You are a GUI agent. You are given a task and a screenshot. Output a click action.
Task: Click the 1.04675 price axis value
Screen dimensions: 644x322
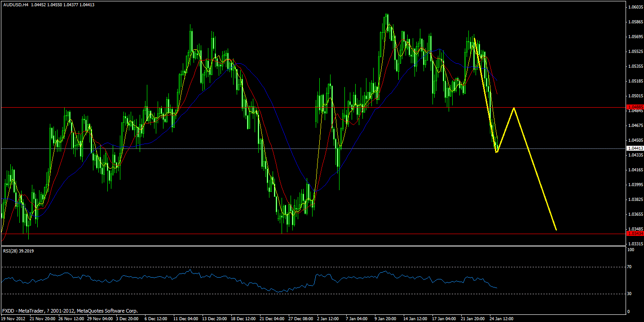pos(636,126)
